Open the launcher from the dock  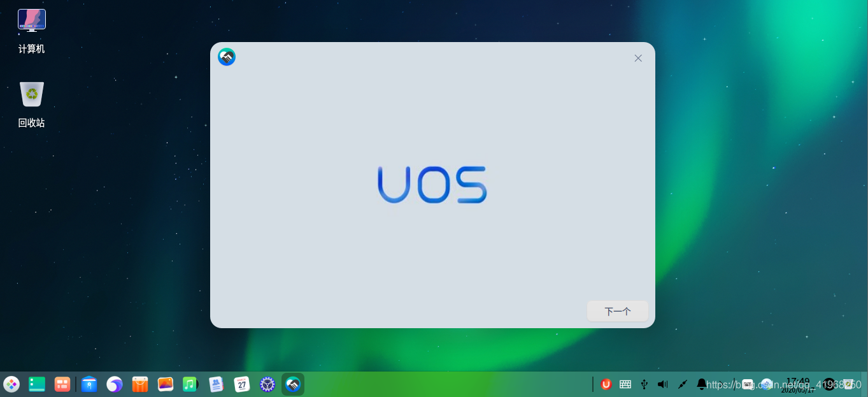pos(11,384)
